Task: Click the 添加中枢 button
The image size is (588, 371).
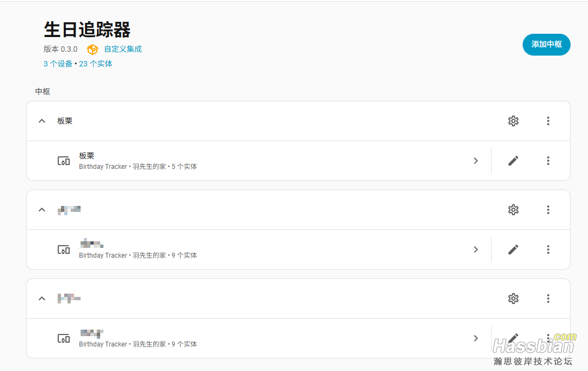Action: click(547, 45)
